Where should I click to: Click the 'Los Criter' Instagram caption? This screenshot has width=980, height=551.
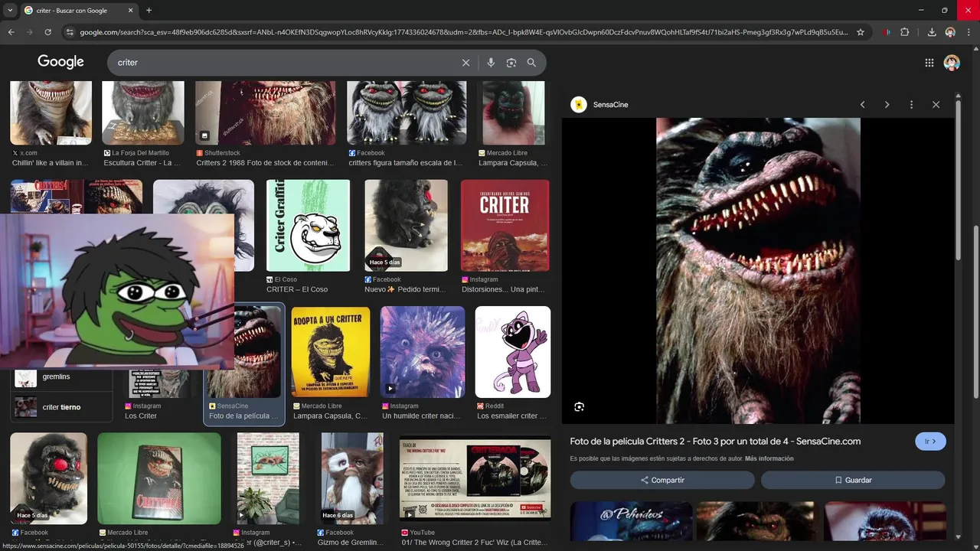click(x=141, y=416)
